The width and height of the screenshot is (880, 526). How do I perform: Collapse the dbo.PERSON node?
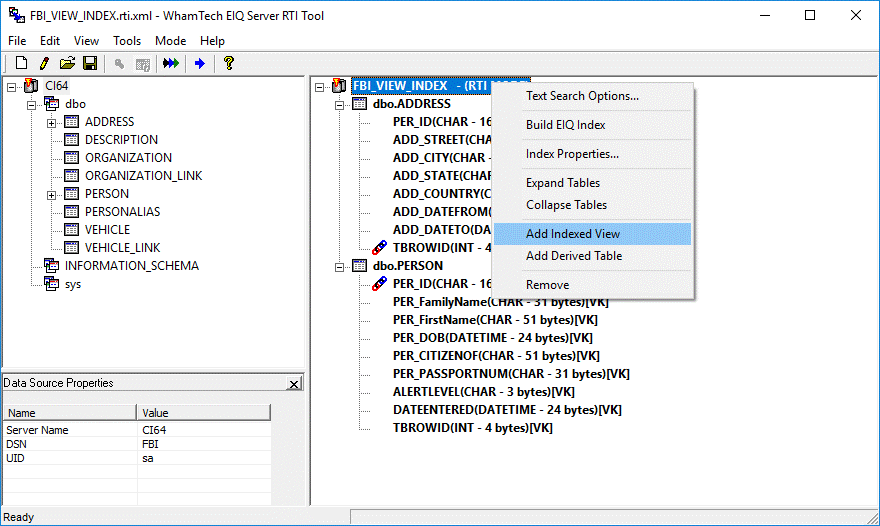point(340,267)
